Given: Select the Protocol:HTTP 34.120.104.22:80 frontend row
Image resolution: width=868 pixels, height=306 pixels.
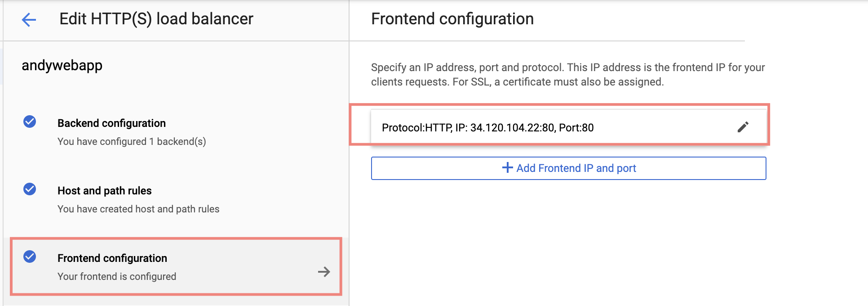Looking at the screenshot, I should click(x=487, y=128).
